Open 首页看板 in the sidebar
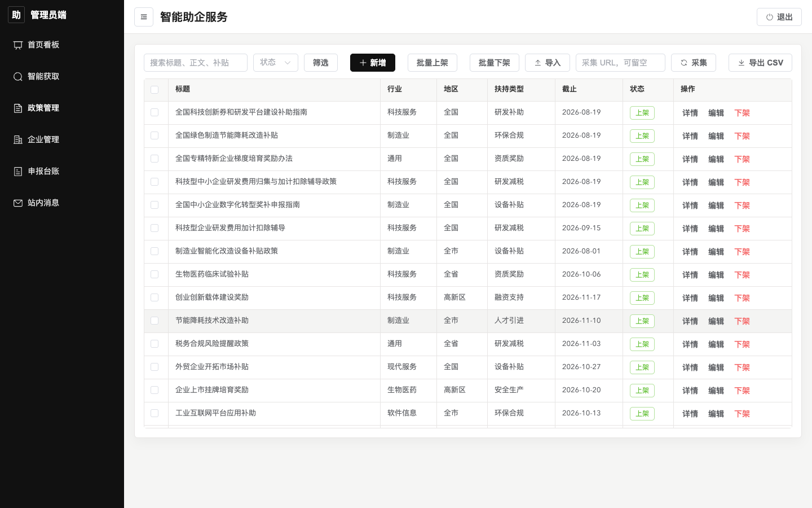This screenshot has height=508, width=812. tap(62, 45)
